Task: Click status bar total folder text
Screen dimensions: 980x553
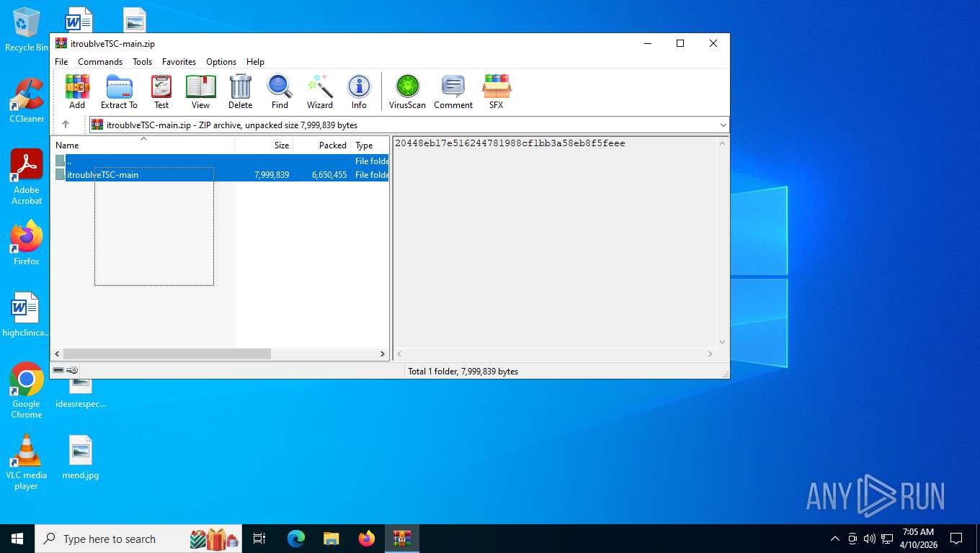Action: click(x=463, y=372)
